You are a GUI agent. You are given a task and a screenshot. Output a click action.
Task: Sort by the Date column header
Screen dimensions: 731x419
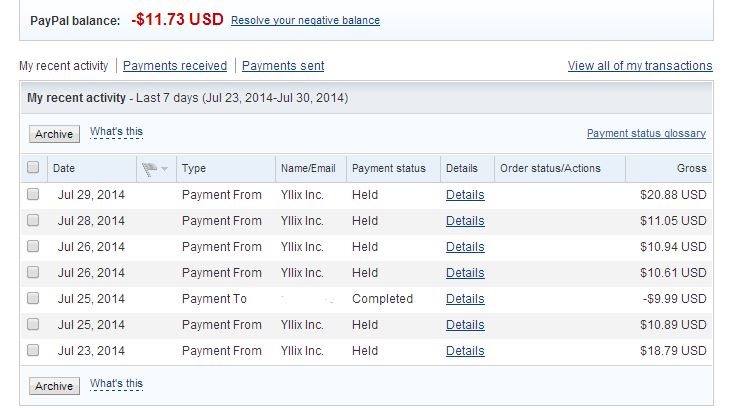64,168
